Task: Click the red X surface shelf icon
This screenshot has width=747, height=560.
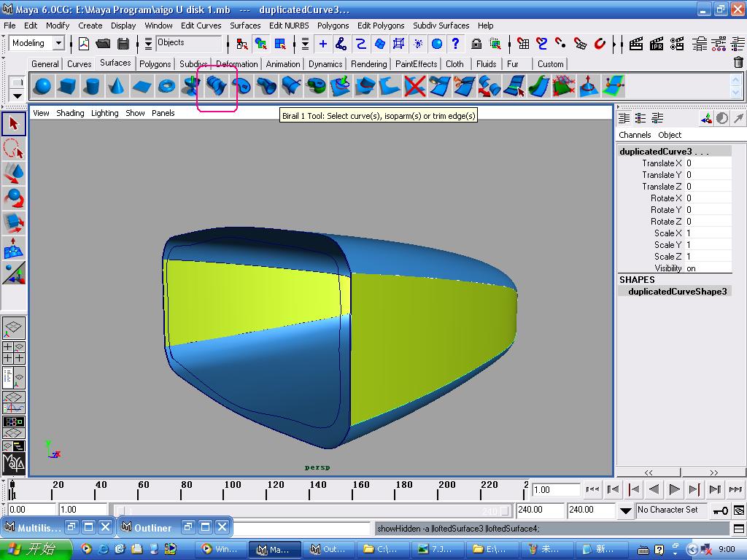Action: coord(415,86)
